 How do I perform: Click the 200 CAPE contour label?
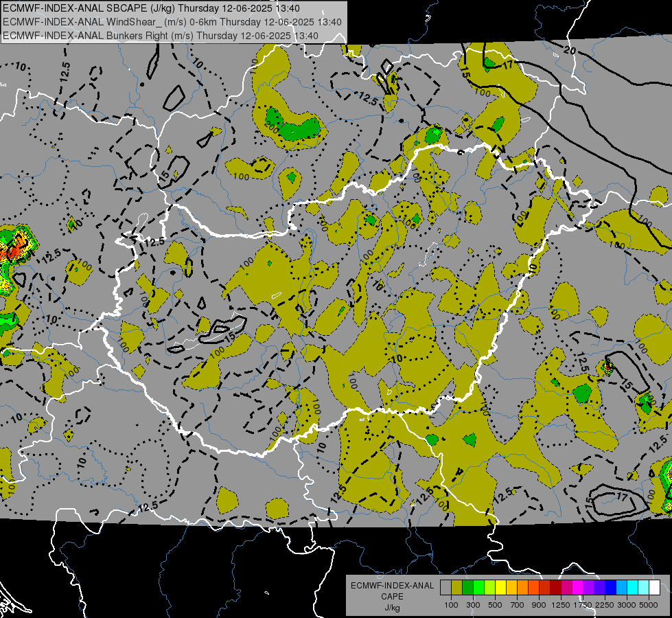(x=271, y=127)
